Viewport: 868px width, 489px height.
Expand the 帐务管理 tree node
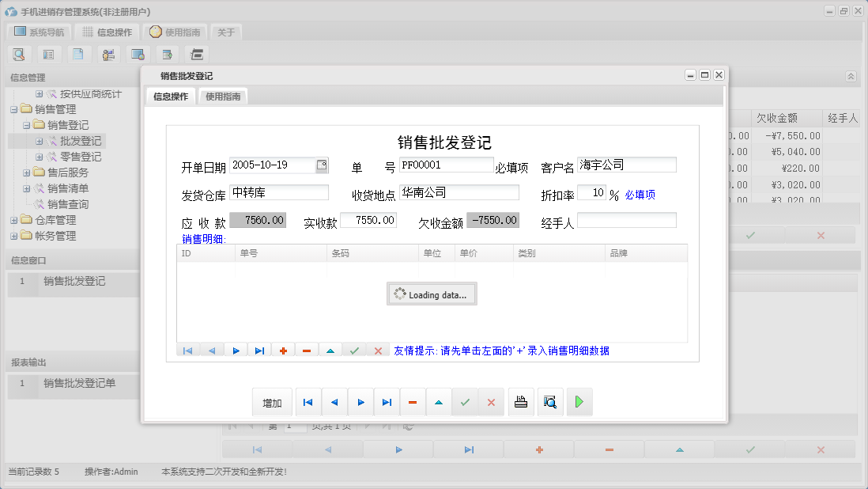click(x=13, y=235)
